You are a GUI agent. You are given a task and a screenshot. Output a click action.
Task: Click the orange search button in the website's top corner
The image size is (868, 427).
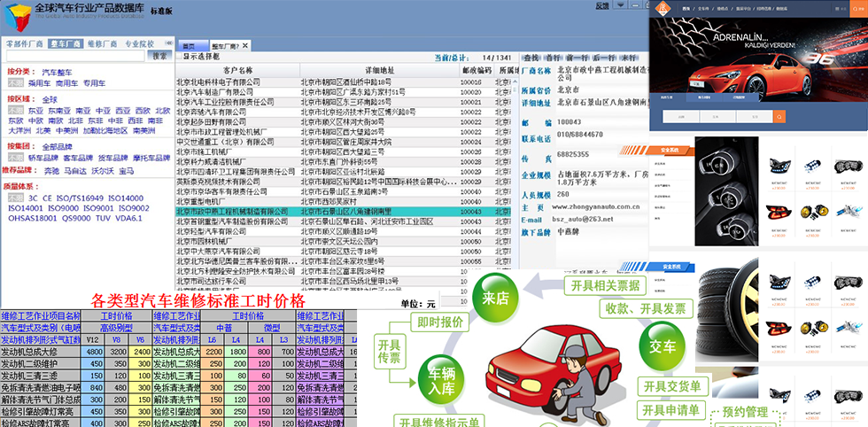(857, 8)
